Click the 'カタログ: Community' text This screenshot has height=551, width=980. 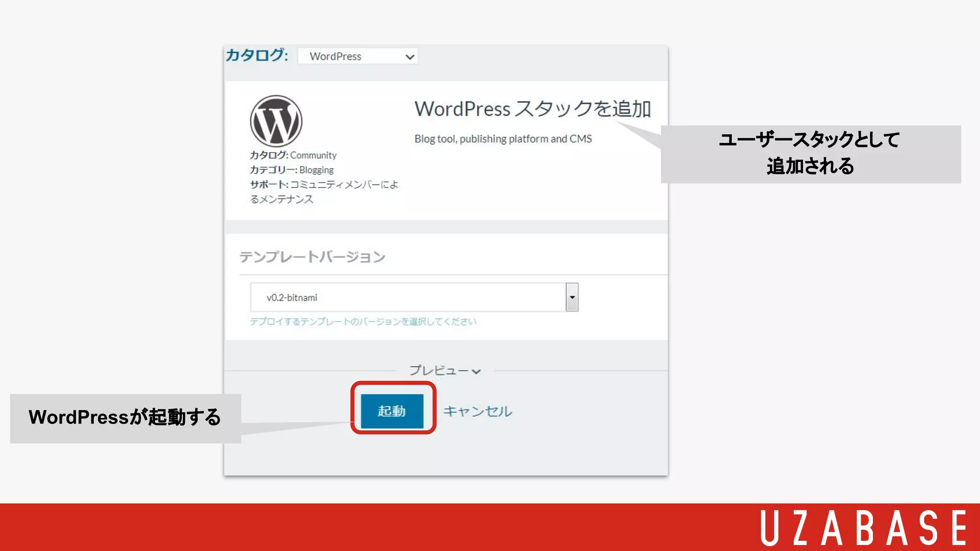point(293,155)
